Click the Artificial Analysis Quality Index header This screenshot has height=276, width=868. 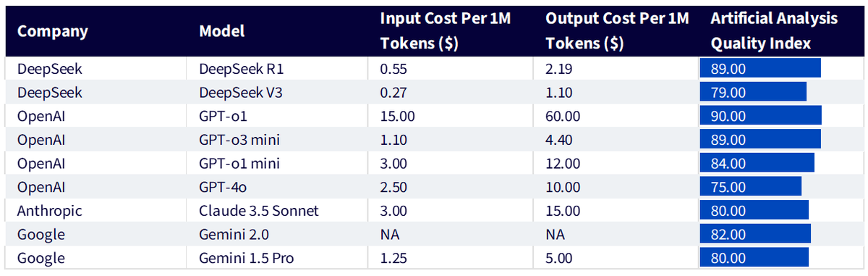(774, 31)
